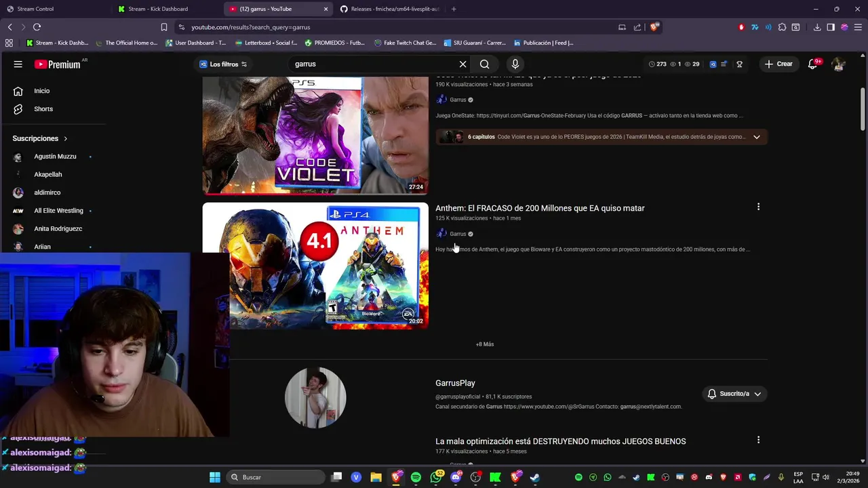The image size is (868, 488).
Task: Open the trophy icon in YouTube header
Action: point(740,64)
